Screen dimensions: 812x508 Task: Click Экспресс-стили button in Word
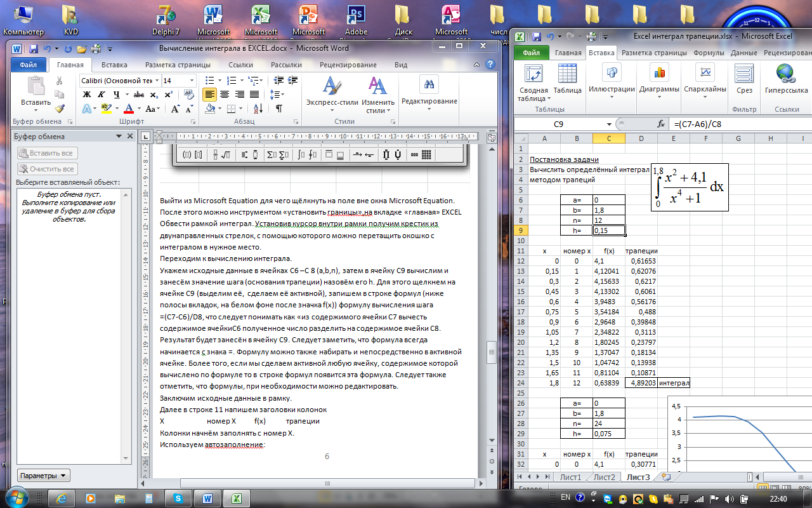point(332,95)
